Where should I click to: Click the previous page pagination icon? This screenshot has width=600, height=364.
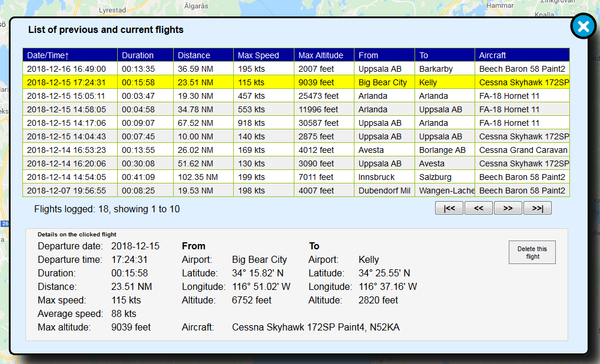[x=478, y=208]
